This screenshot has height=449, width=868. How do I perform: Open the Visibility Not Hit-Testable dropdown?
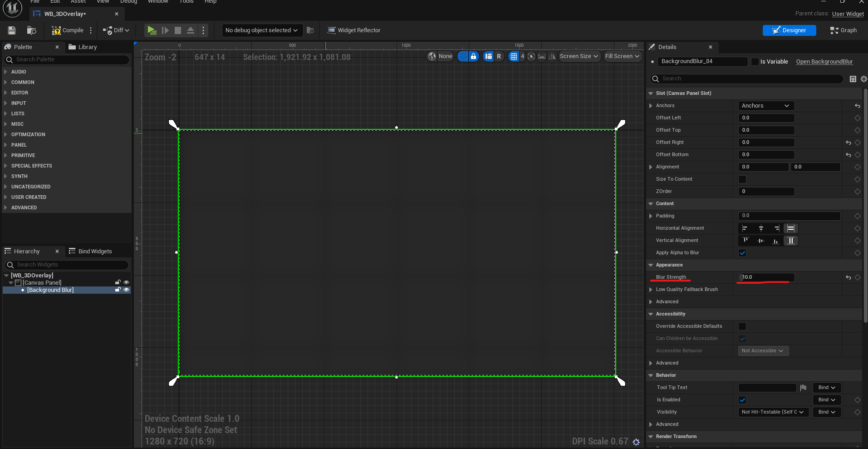(x=773, y=412)
